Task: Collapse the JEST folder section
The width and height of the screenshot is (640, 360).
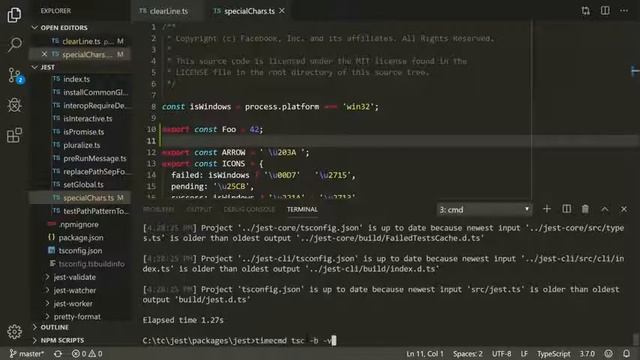Action: (x=80, y=67)
